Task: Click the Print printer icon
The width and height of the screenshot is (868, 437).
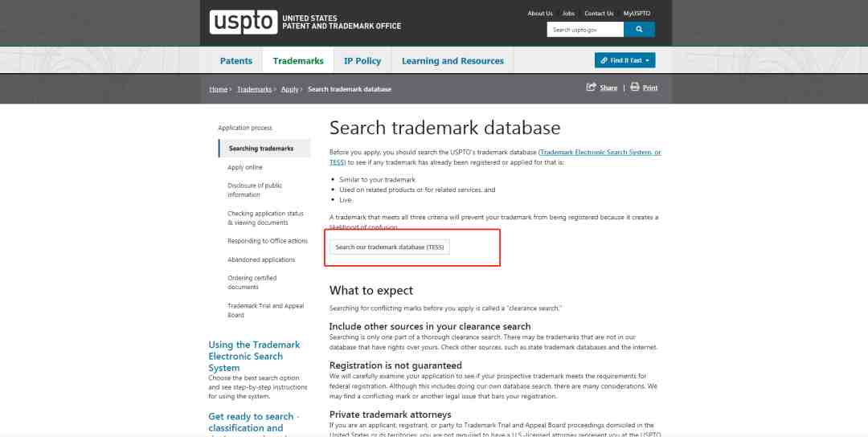Action: point(635,87)
